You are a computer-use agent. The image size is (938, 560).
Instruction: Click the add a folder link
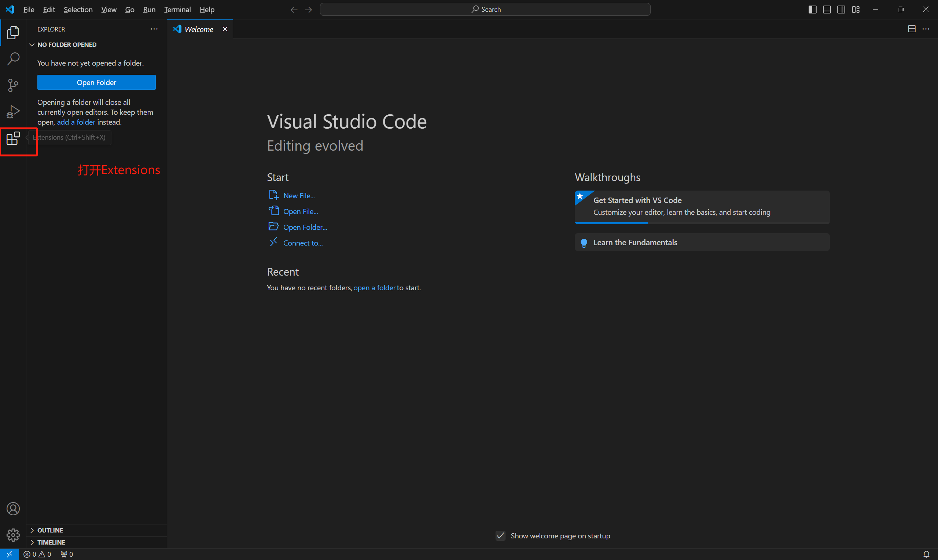[x=76, y=122]
